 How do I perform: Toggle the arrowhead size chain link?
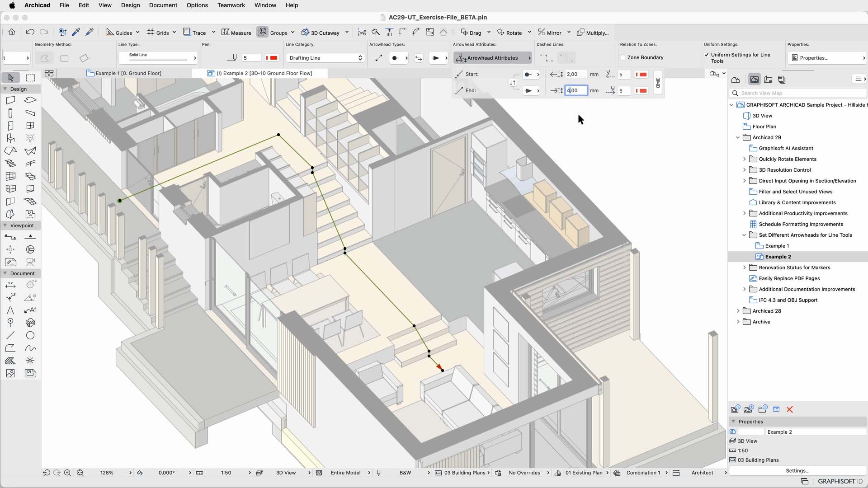(x=658, y=83)
